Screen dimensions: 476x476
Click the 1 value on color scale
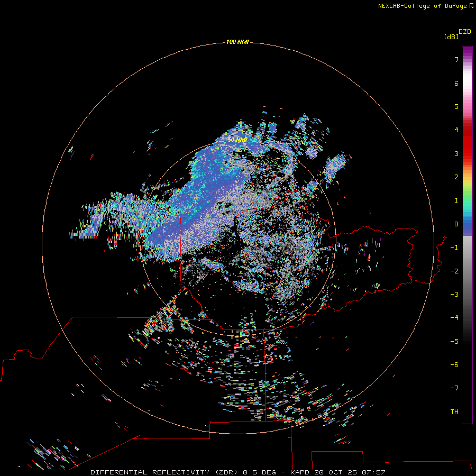pos(456,200)
